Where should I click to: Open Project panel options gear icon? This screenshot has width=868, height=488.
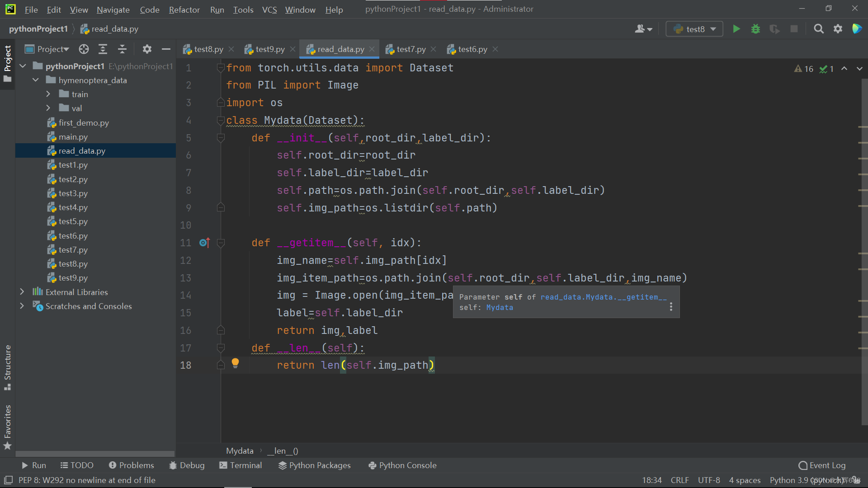click(x=147, y=49)
